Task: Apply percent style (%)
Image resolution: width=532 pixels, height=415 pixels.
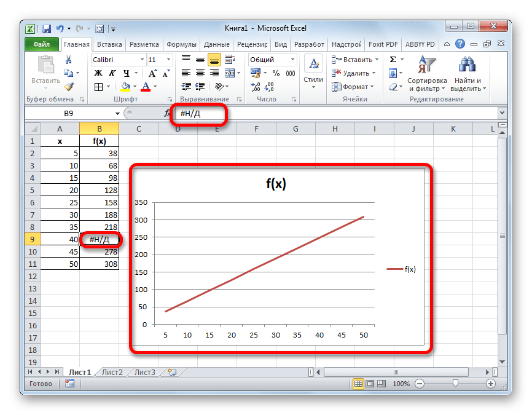Action: click(276, 73)
